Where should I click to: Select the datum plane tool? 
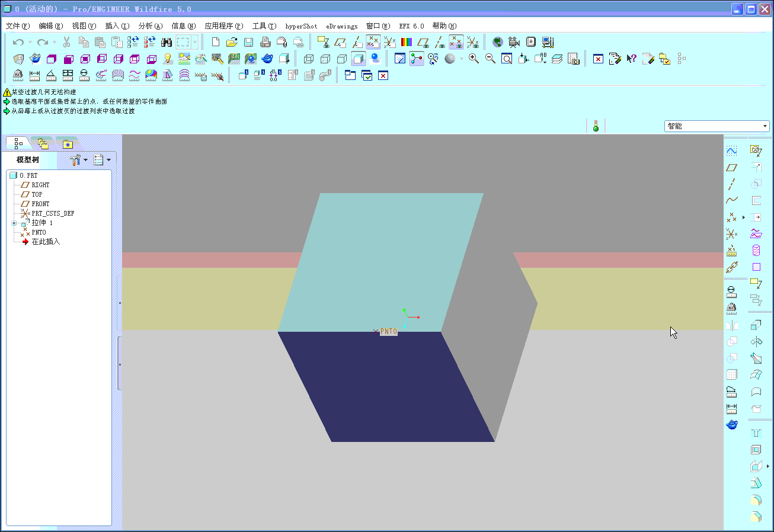click(731, 168)
